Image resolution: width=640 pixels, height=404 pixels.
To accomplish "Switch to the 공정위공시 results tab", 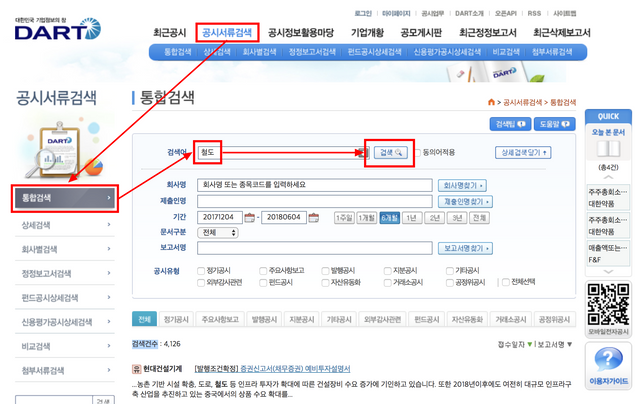I will click(x=554, y=320).
